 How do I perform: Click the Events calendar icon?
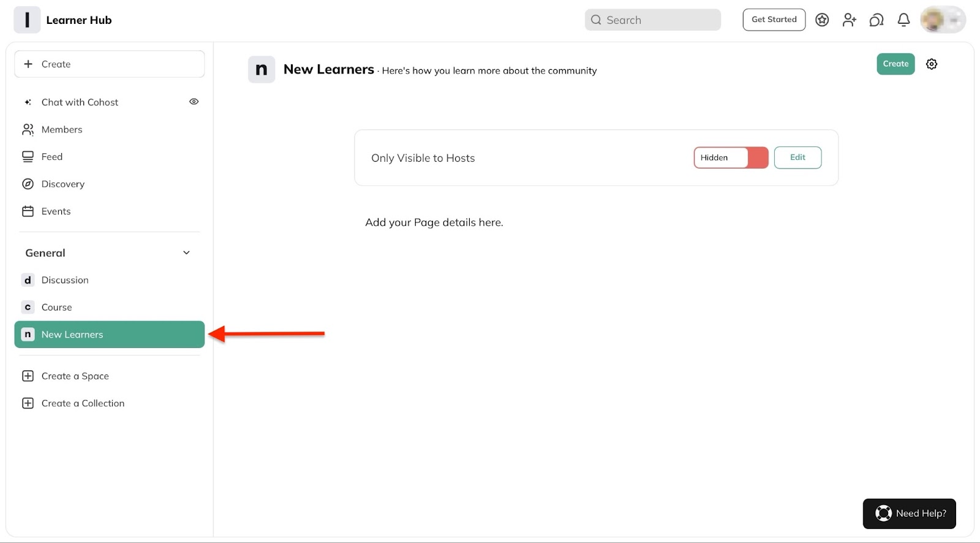28,211
